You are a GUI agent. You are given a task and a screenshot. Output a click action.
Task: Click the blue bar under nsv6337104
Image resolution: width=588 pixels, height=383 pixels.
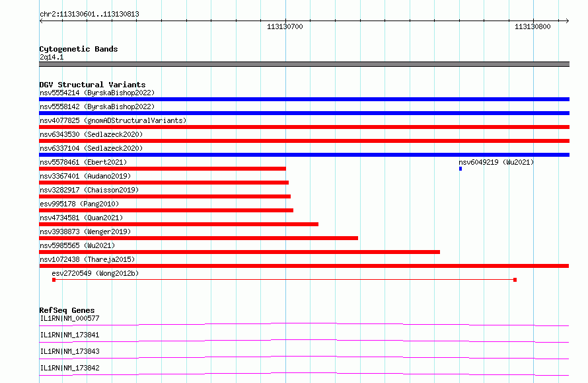(x=304, y=155)
